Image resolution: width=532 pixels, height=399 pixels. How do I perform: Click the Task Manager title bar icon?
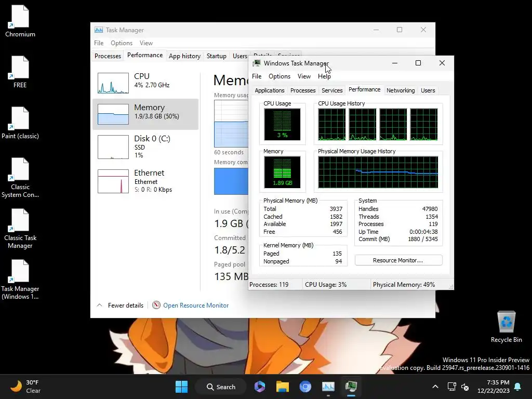(x=99, y=30)
